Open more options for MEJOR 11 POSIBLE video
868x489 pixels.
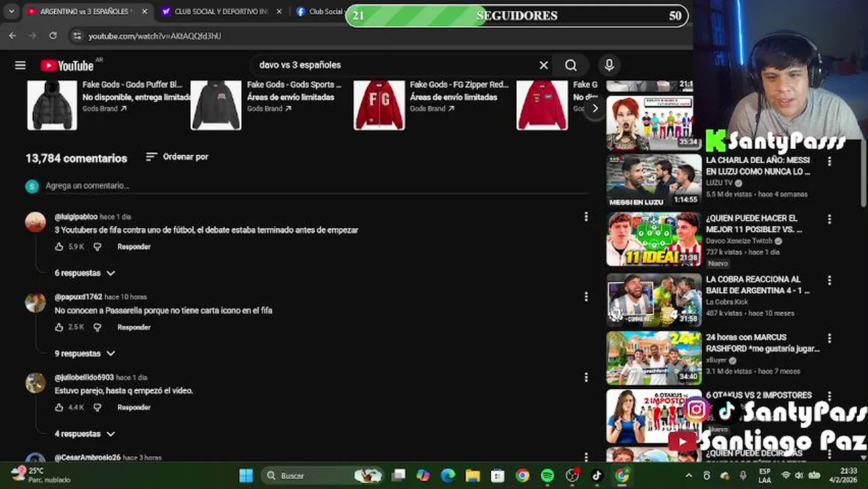[829, 219]
